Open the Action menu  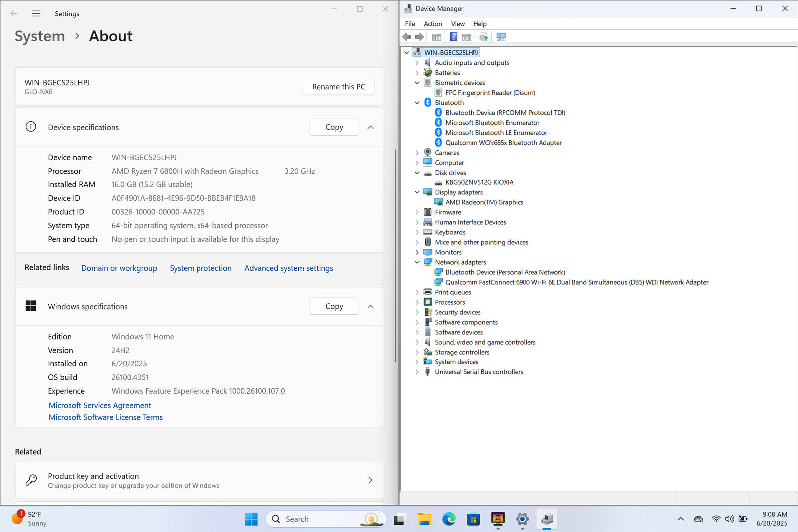click(x=432, y=24)
